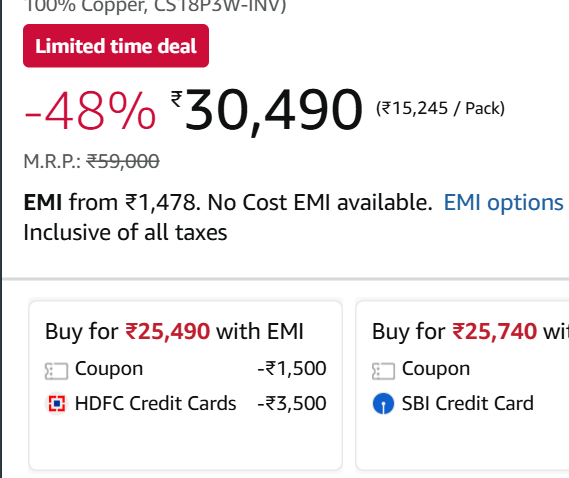569x478 pixels.
Task: Click the ₹15,245 per Pack text
Action: (440, 108)
